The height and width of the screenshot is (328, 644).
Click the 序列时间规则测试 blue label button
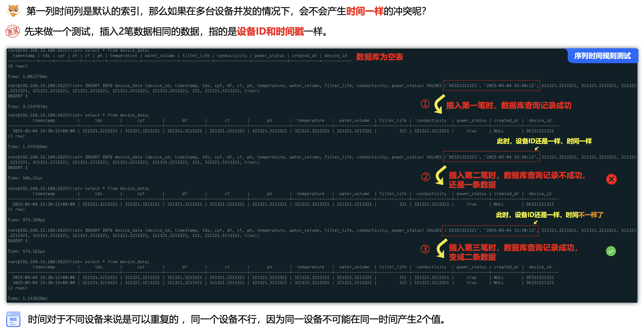point(602,56)
